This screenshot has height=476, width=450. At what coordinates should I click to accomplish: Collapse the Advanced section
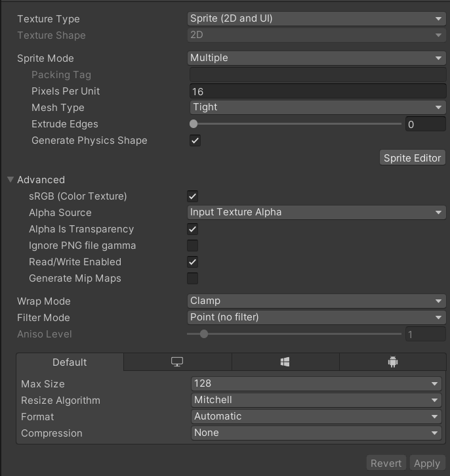(11, 179)
